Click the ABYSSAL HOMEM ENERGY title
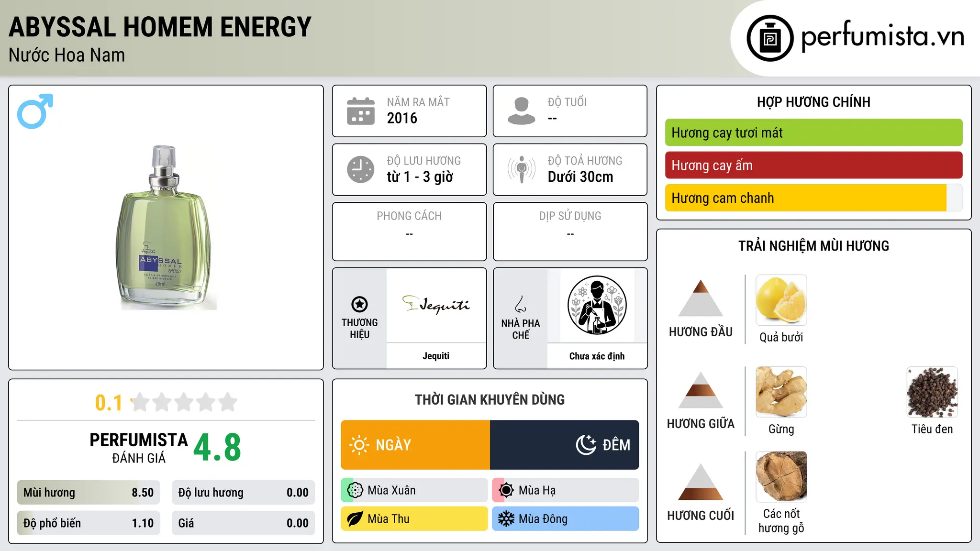 pos(160,27)
